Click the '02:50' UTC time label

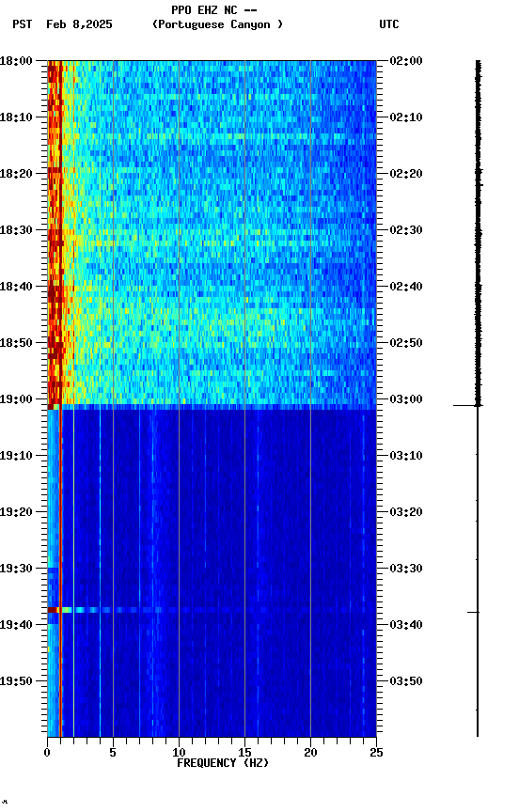point(406,343)
